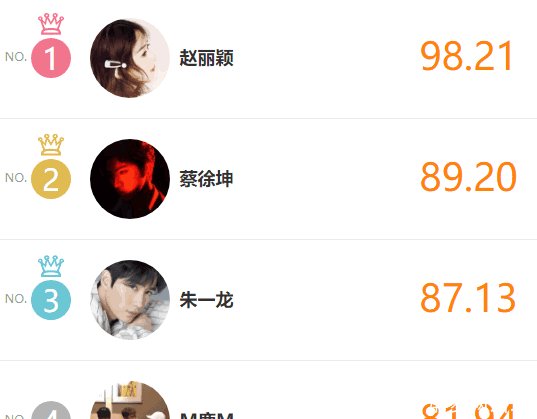Screen dimensions: 537x419
Task: Click the NO. label beside rank 1
Action: click(16, 57)
